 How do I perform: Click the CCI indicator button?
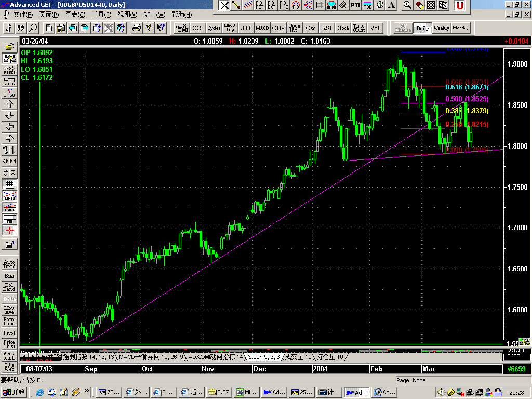197,28
